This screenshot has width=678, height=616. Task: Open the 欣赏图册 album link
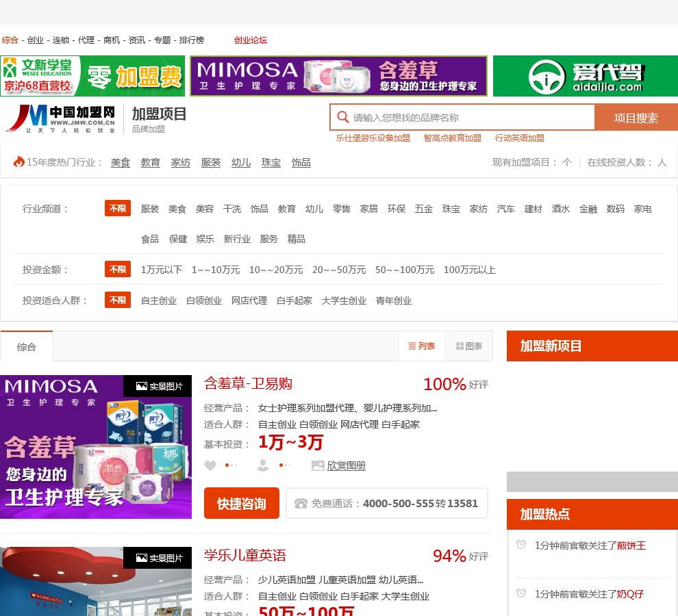pos(347,465)
